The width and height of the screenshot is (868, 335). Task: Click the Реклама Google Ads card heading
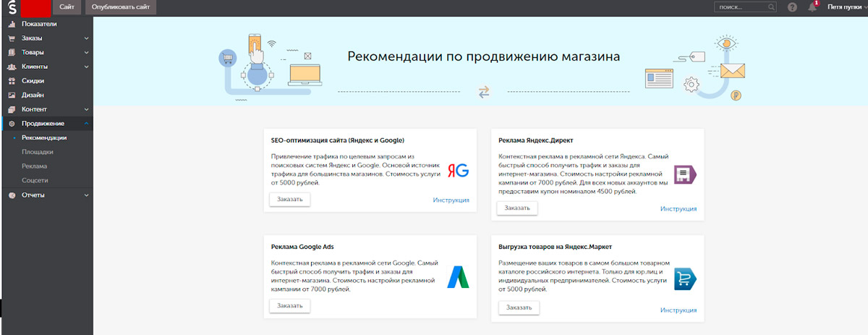[x=302, y=246]
